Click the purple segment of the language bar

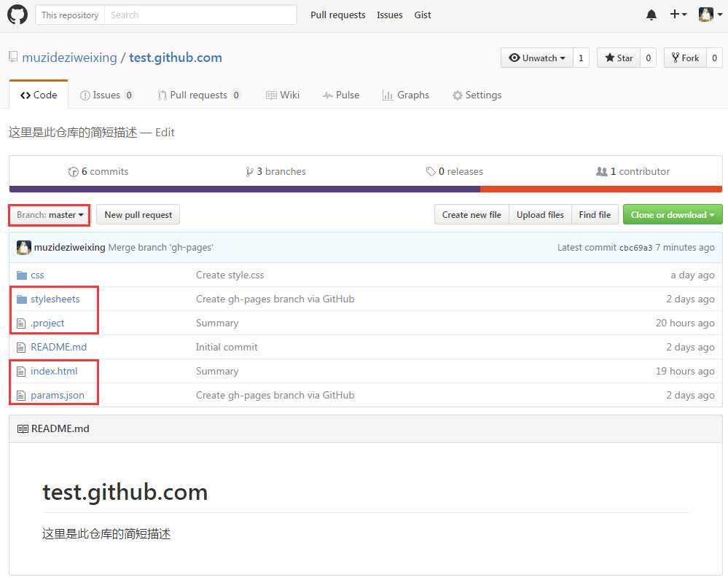point(245,189)
